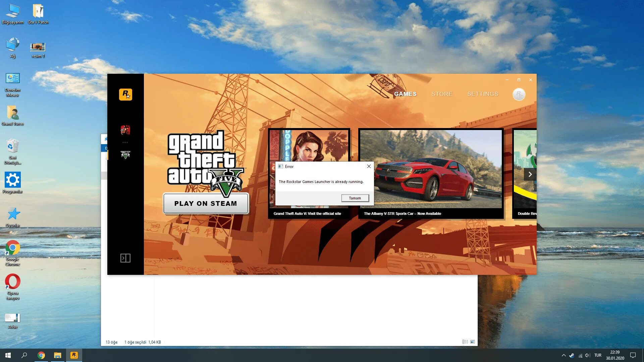Viewport: 644px width, 362px height.
Task: Maximize the Rockstar Games Launcher window
Action: pyautogui.click(x=519, y=80)
